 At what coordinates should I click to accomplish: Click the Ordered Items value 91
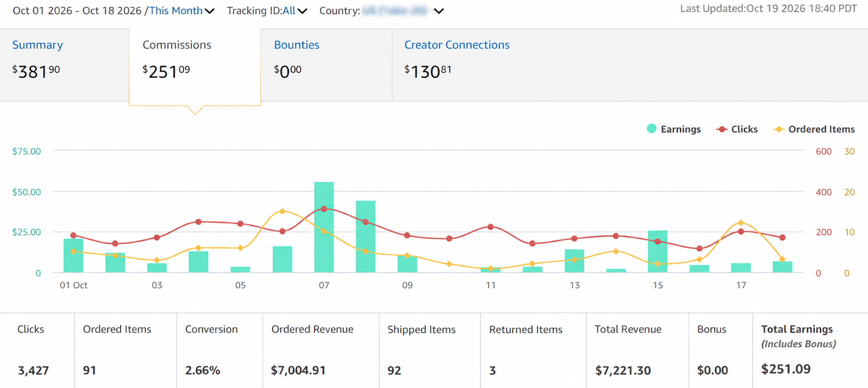[89, 370]
